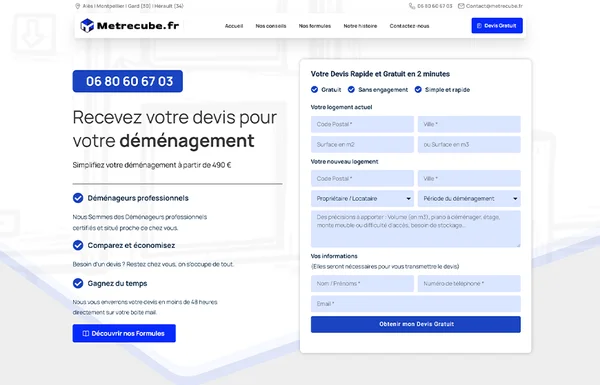600x385 pixels.
Task: Click the check icon beside Sans engagement
Action: [x=351, y=90]
